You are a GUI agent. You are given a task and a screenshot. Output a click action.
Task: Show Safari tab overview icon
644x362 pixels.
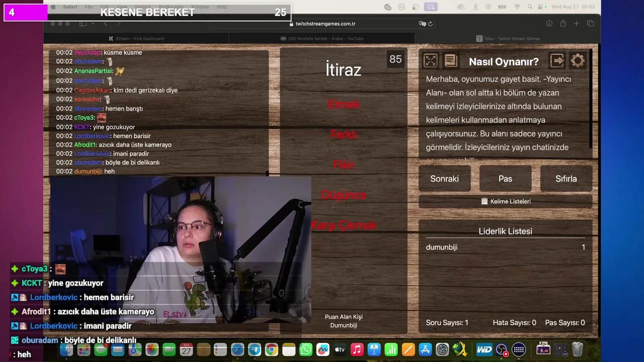point(591,24)
